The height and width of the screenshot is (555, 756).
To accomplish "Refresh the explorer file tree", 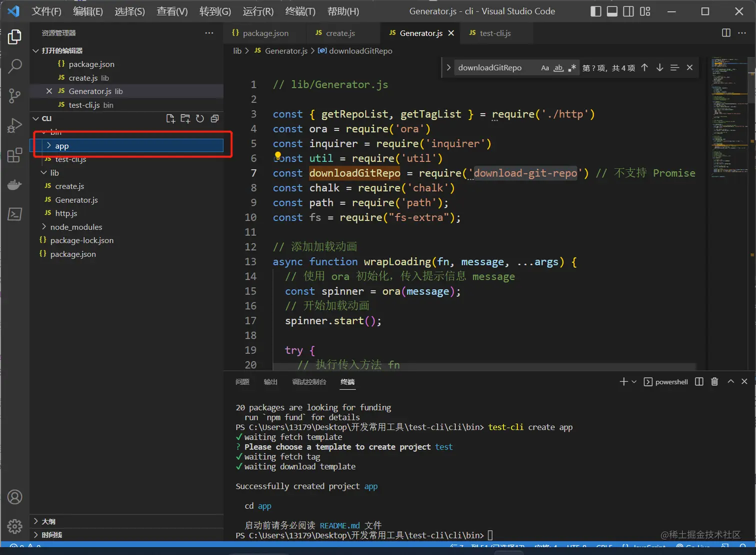I will point(200,118).
